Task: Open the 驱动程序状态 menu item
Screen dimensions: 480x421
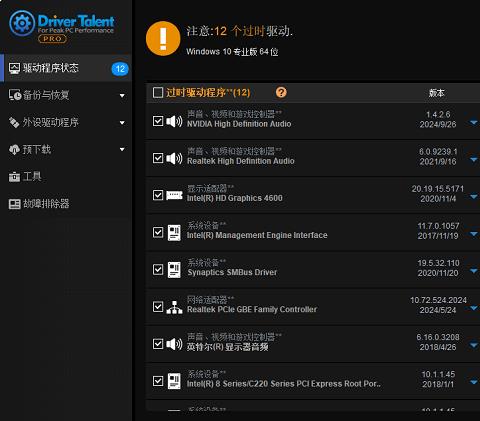Action: point(66,68)
